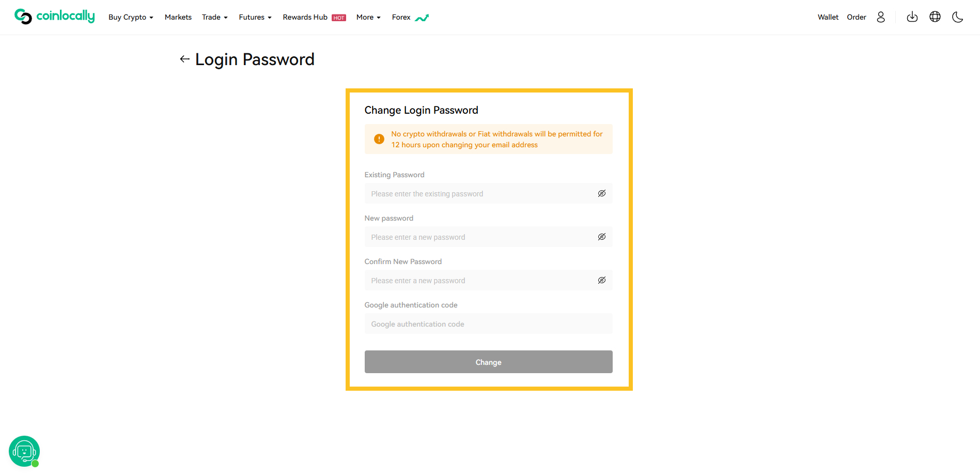Open the language globe icon
This screenshot has height=476, width=980.
(x=935, y=17)
